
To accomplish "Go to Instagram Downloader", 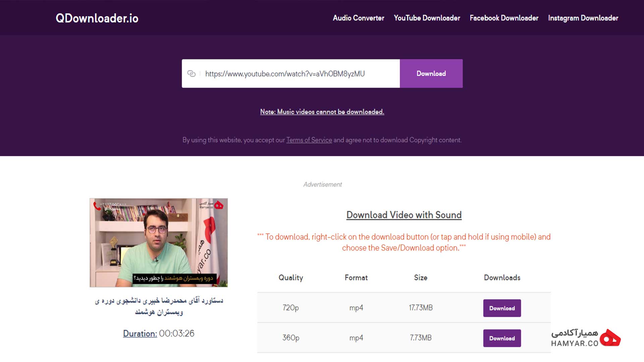I will tap(583, 18).
